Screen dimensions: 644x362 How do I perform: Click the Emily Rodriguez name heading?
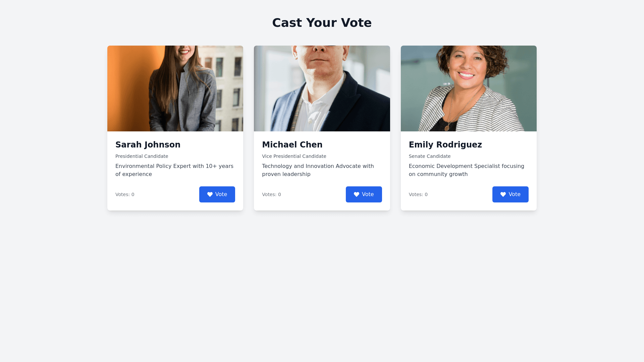[x=445, y=145]
